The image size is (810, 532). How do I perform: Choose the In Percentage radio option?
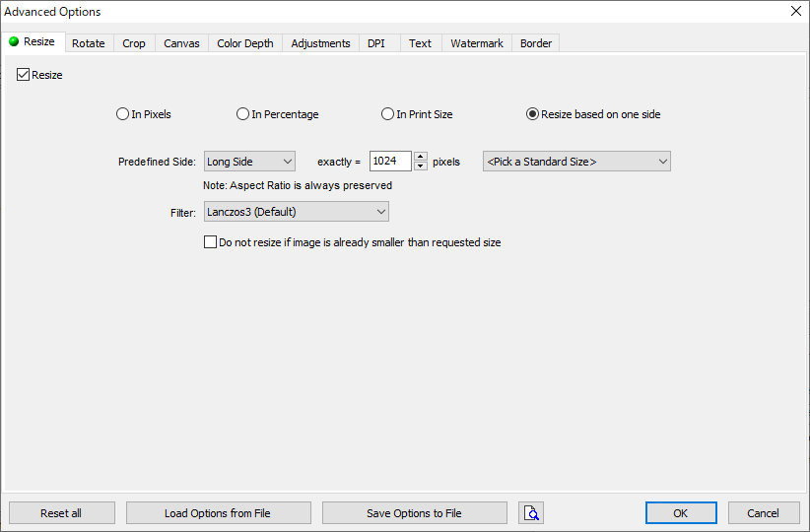pyautogui.click(x=242, y=114)
